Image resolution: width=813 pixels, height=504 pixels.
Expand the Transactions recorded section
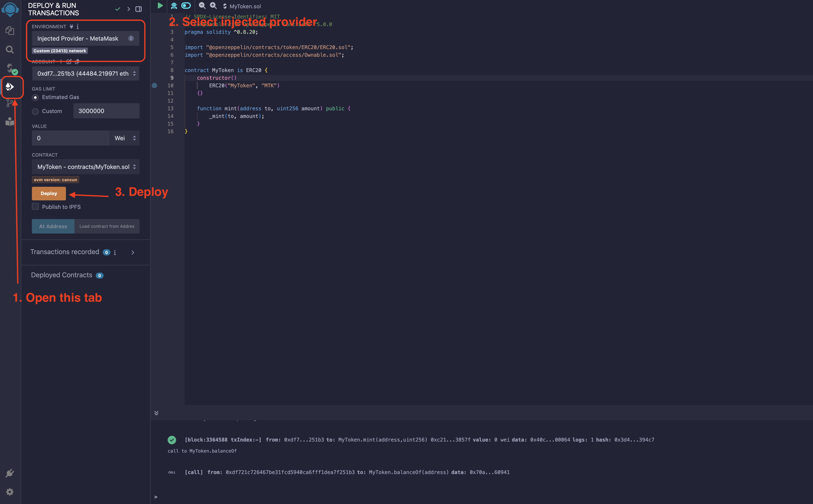(x=133, y=252)
